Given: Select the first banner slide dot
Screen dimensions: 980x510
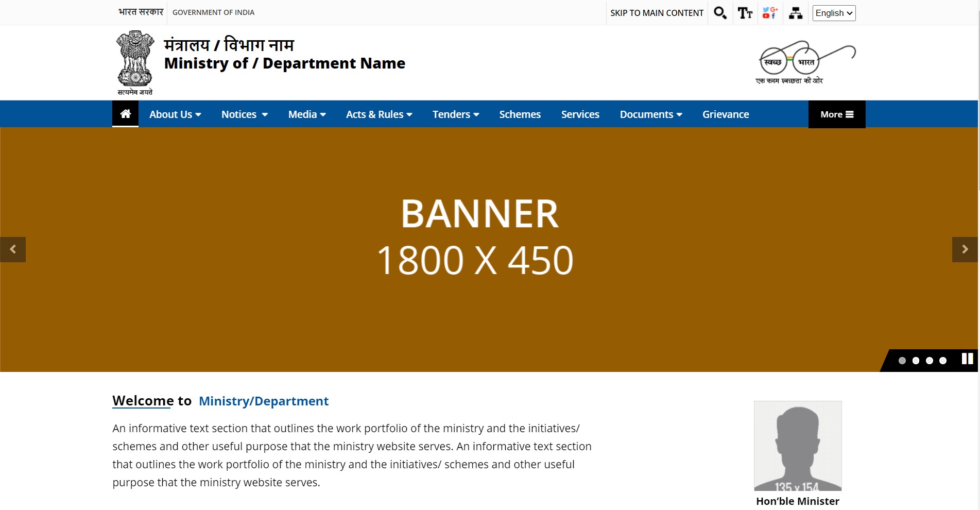Looking at the screenshot, I should pos(902,361).
